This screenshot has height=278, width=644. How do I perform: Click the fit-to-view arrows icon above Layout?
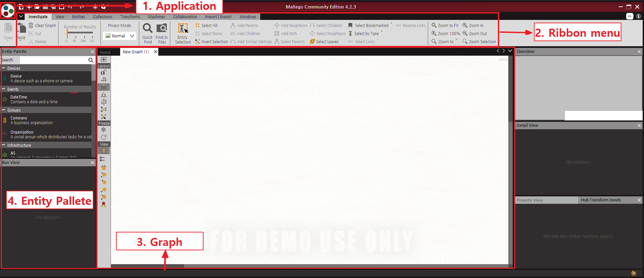(x=104, y=59)
